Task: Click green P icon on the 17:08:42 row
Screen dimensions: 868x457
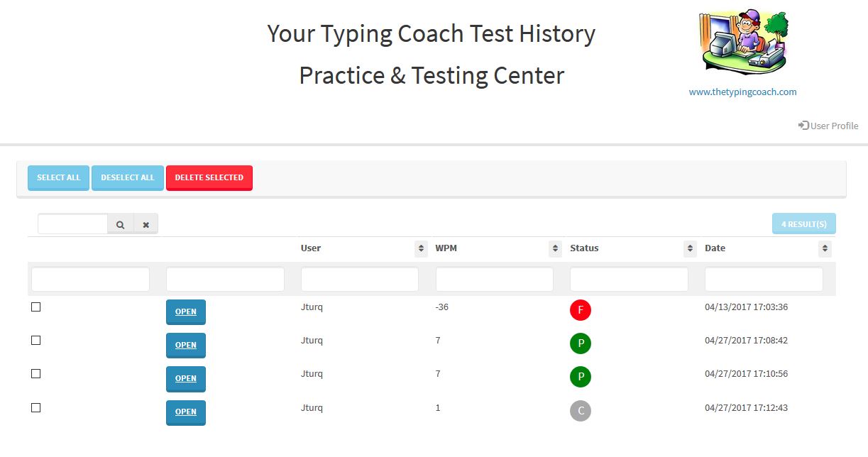Action: point(580,343)
